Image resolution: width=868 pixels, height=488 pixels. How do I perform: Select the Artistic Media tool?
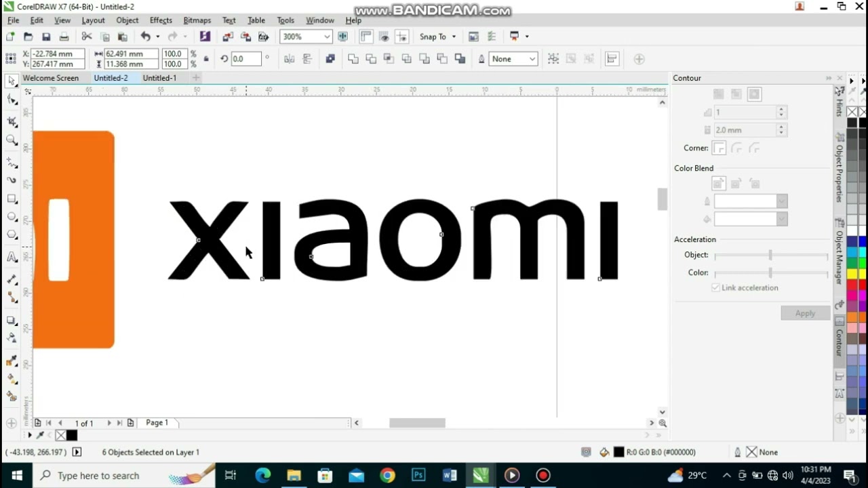tap(12, 180)
